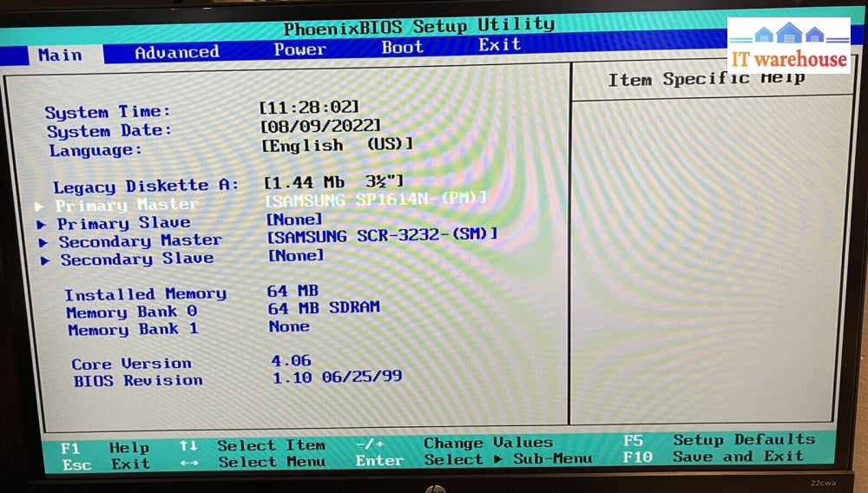The image size is (868, 493).
Task: Open the Advanced menu tab
Action: click(176, 52)
